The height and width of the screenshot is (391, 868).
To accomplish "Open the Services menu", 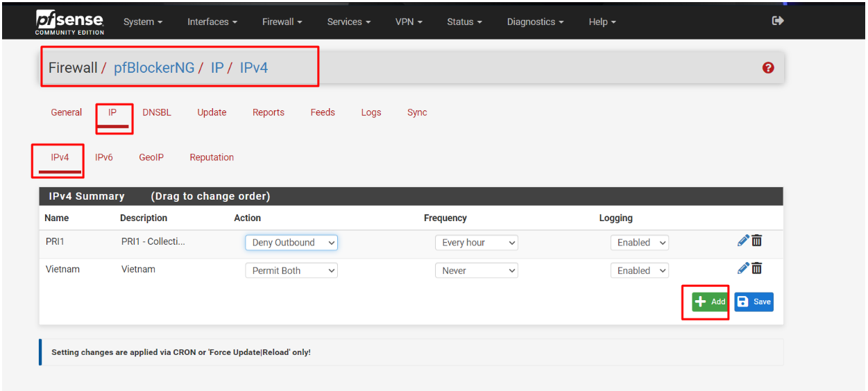I will click(349, 22).
